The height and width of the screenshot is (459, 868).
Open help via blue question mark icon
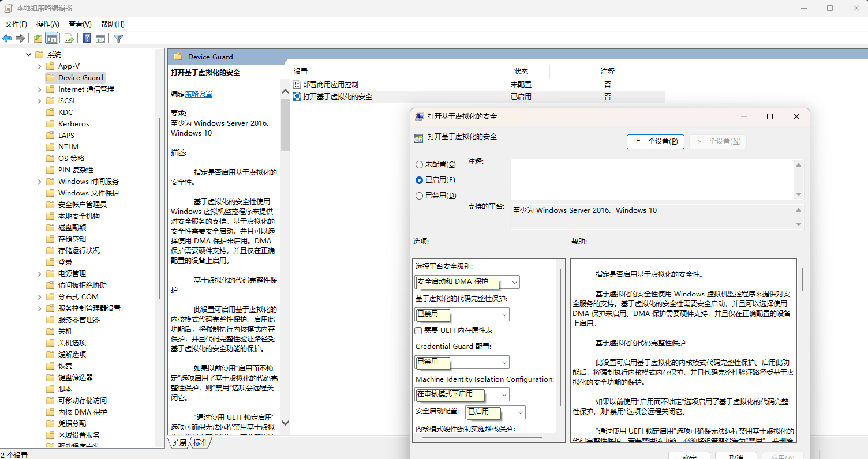(x=87, y=39)
